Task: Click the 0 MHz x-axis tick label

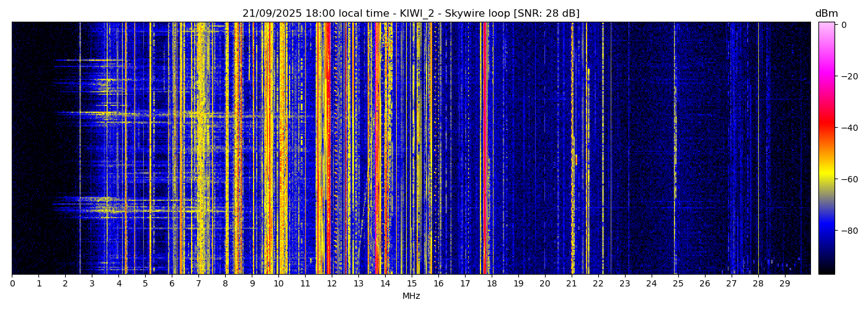Action: 12,283
